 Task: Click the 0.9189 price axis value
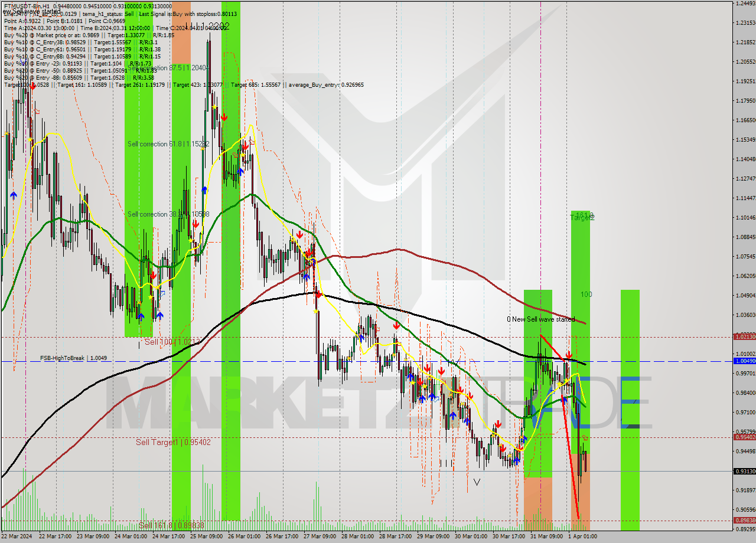[745, 490]
